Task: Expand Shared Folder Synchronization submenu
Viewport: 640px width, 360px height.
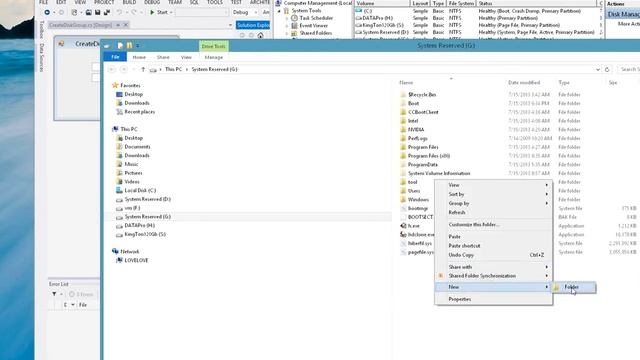Action: [x=493, y=276]
